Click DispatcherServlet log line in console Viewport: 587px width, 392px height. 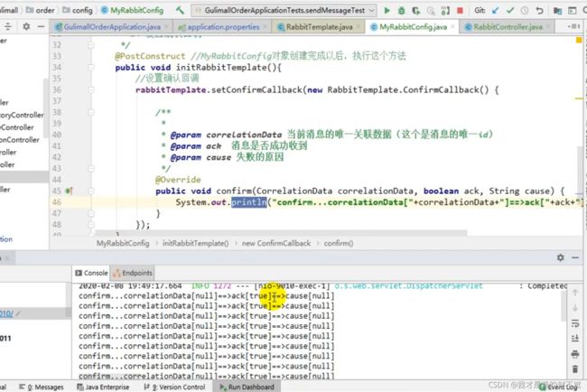(x=322, y=286)
